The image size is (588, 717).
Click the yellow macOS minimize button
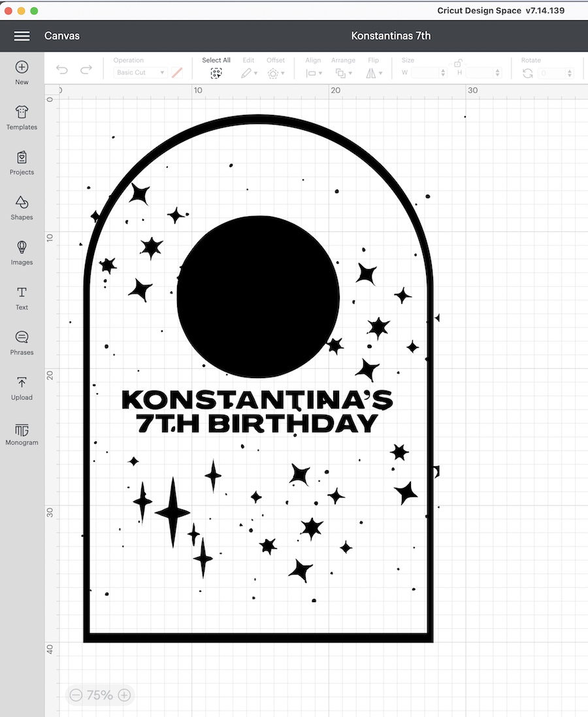click(21, 10)
